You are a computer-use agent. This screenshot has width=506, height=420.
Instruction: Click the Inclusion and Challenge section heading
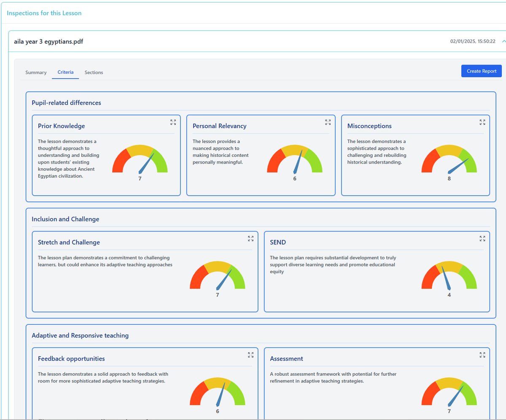click(65, 219)
